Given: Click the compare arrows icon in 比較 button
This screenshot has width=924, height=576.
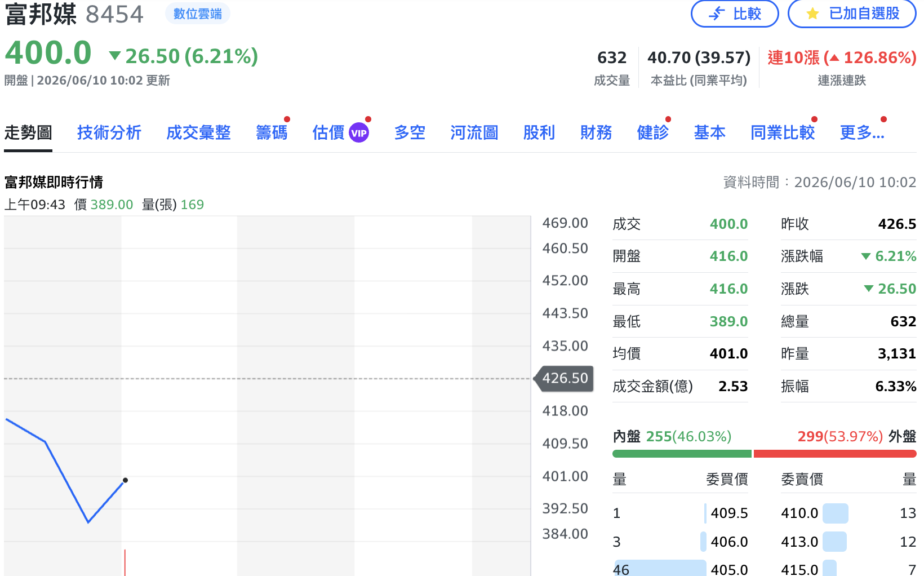Looking at the screenshot, I should click(717, 13).
